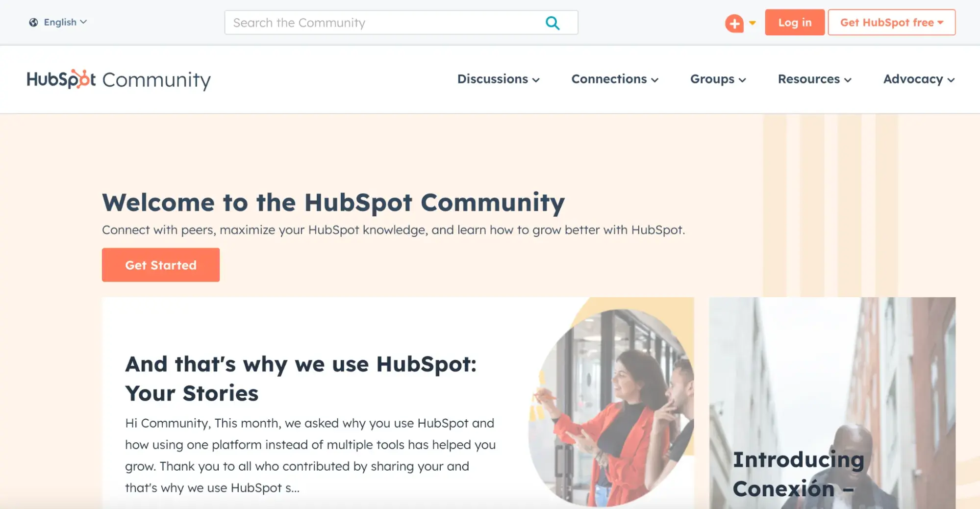Viewport: 980px width, 509px height.
Task: Open the English language dropdown
Action: pos(65,22)
